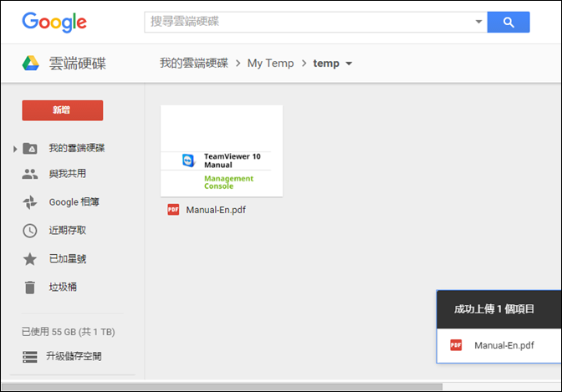Click the Manual-En.pdf file name in the file grid
The image size is (562, 392).
216,210
